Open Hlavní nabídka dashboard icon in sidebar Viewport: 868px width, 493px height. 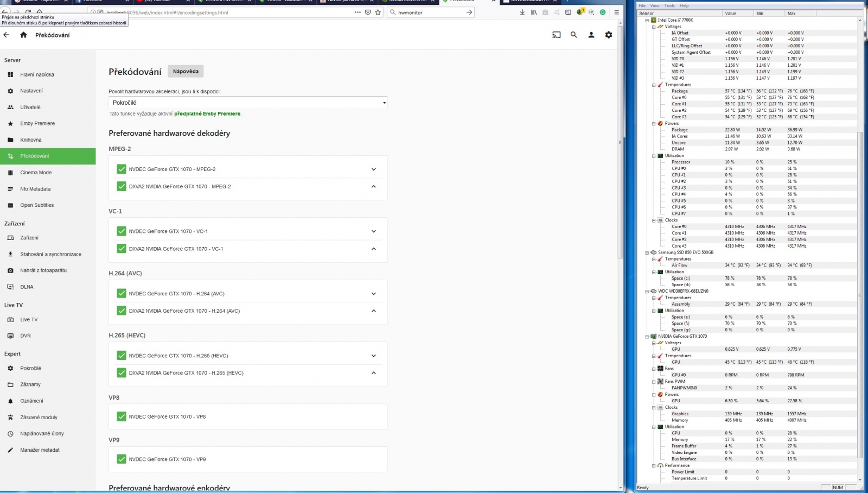pyautogui.click(x=10, y=74)
